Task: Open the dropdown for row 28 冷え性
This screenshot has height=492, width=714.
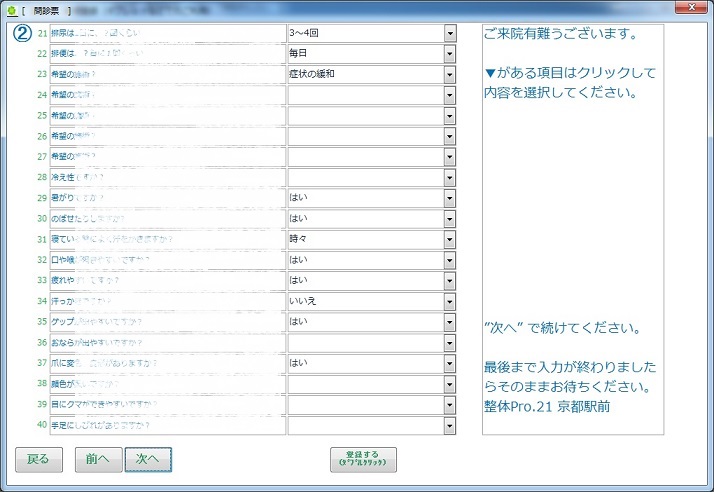Action: [450, 178]
